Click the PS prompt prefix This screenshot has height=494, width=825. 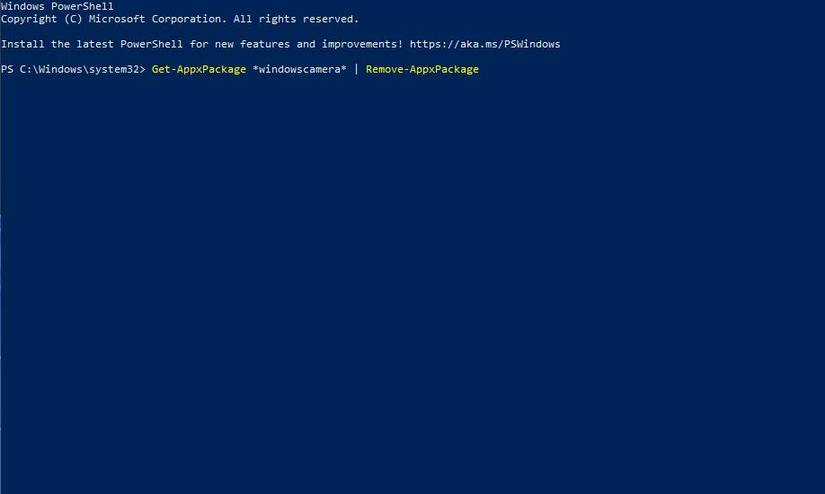7,69
